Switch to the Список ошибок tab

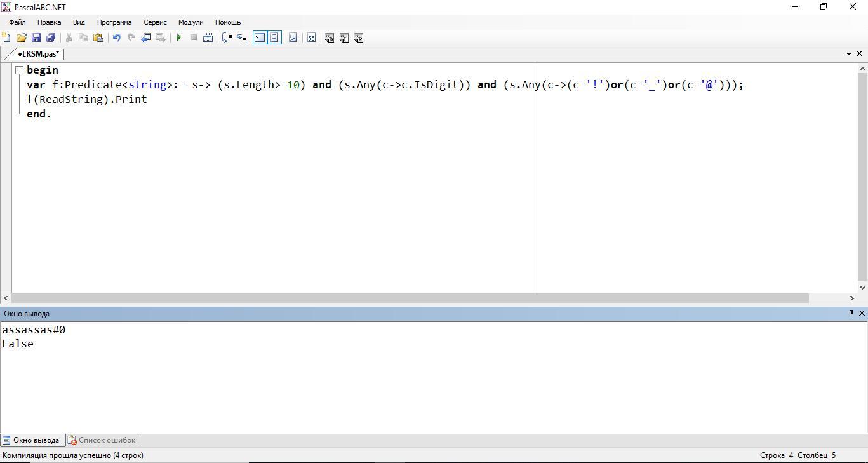[x=102, y=440]
